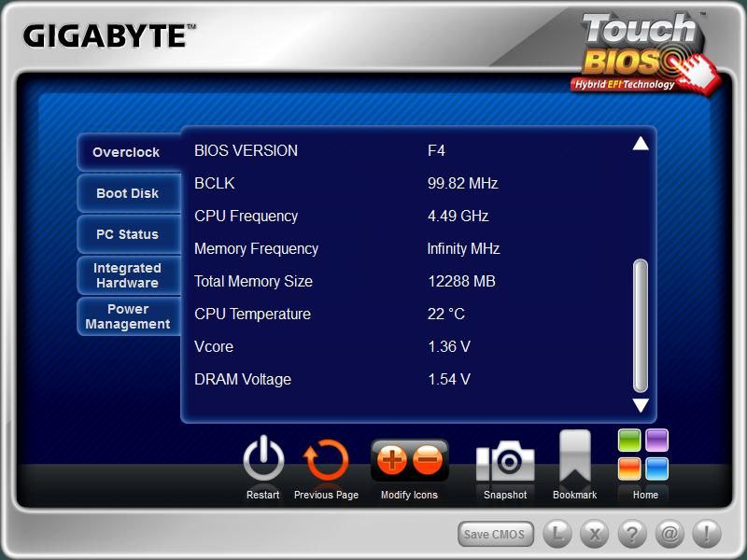Viewport: 747px width, 560px height.
Task: Click the Infinity MHz value
Action: tap(463, 248)
